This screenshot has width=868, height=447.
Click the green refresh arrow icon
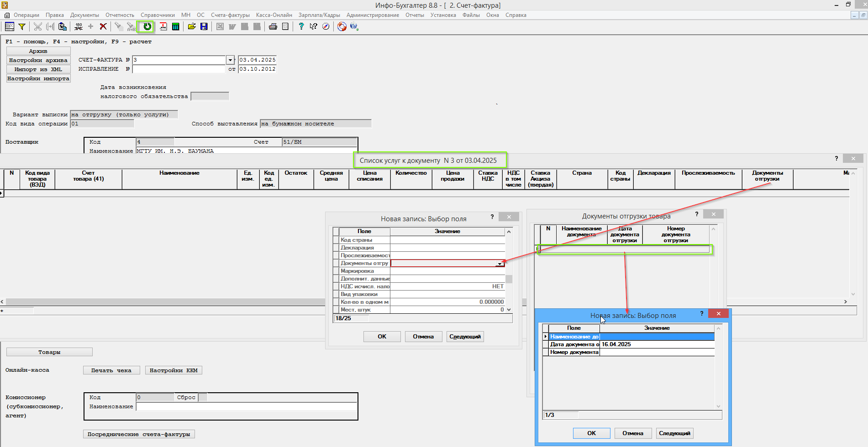pyautogui.click(x=147, y=26)
